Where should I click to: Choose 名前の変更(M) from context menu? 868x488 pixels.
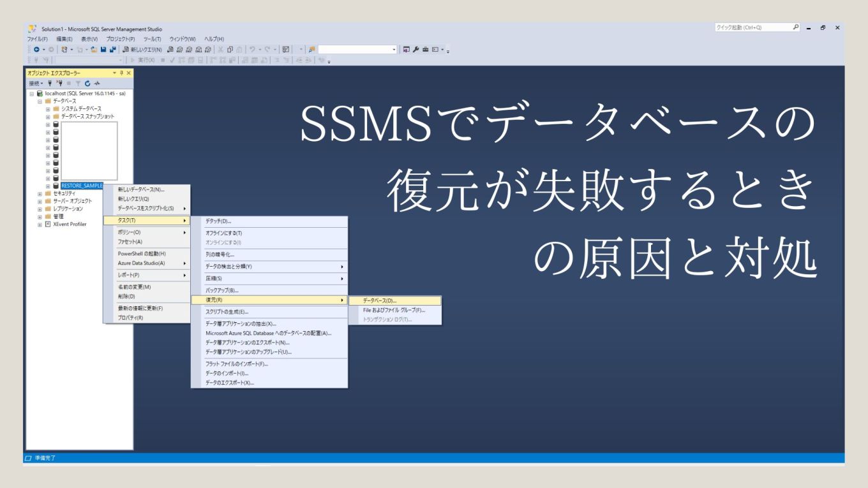[x=147, y=287]
